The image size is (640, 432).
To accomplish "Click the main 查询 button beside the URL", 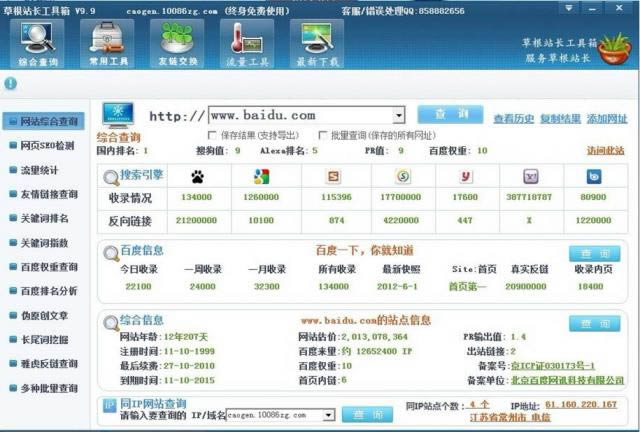I will click(x=450, y=114).
